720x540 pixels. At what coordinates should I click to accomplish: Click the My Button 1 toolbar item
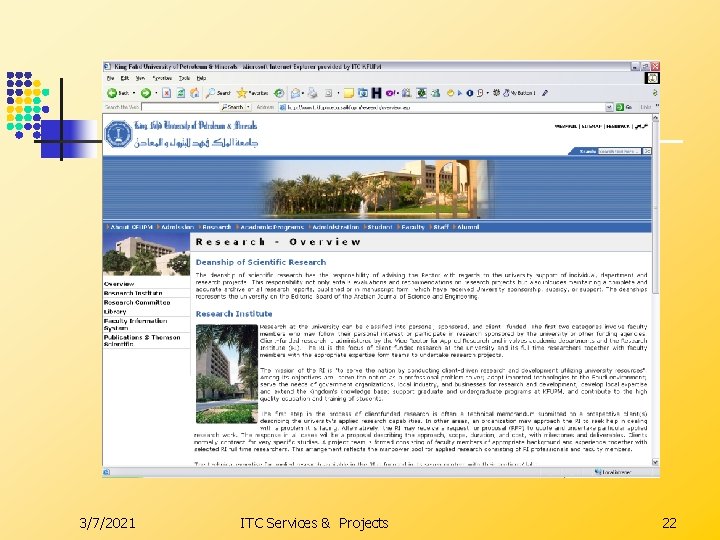coord(519,93)
